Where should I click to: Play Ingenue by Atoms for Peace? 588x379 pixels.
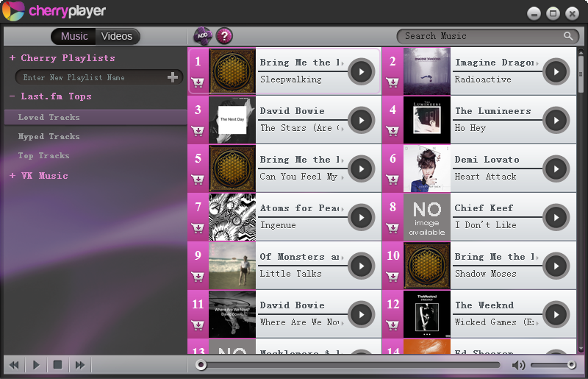point(362,217)
